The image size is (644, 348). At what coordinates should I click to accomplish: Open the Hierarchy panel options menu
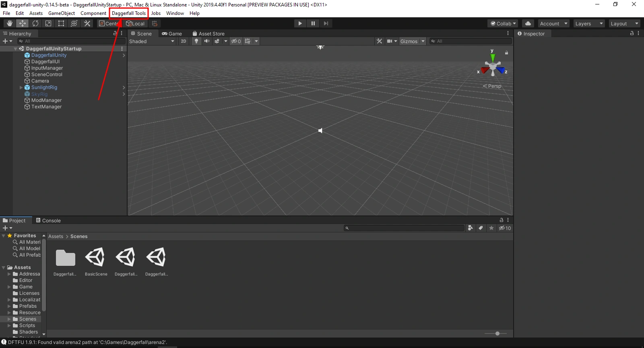coord(122,33)
